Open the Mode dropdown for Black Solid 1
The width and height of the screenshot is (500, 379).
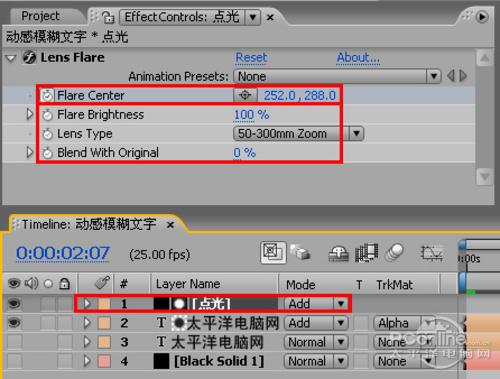pos(316,361)
